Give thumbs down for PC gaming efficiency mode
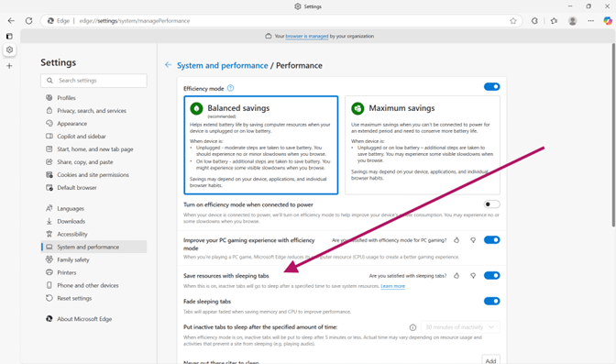This screenshot has width=616, height=364. click(x=473, y=240)
